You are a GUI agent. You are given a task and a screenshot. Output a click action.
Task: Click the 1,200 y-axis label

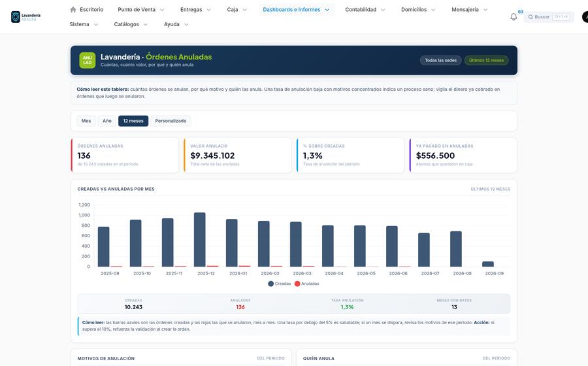(84, 205)
